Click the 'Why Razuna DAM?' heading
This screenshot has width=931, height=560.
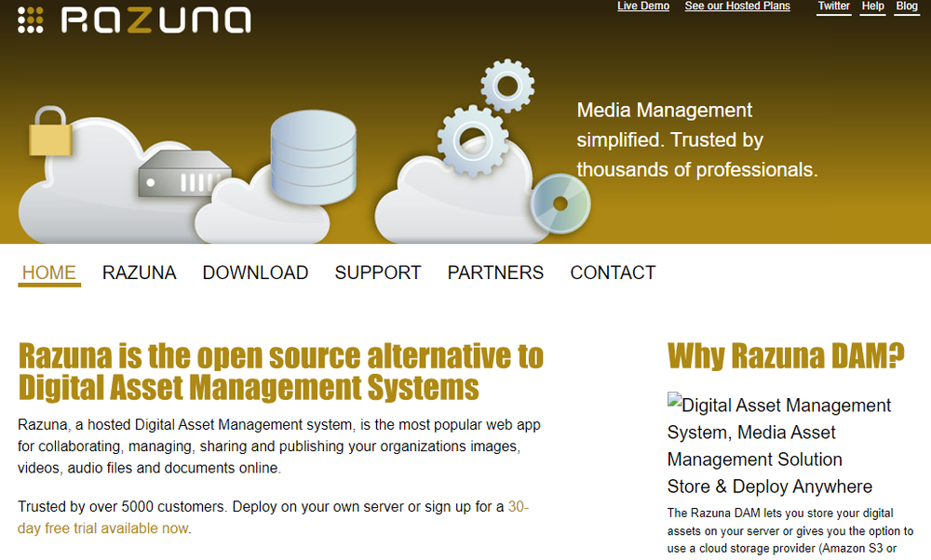[786, 356]
